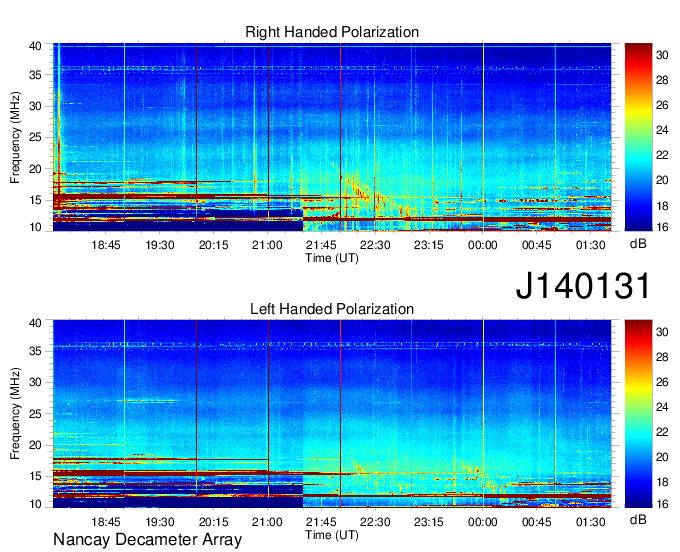Click the "20" value on Left Handed colorbar
This screenshot has width=680, height=552.
662,457
